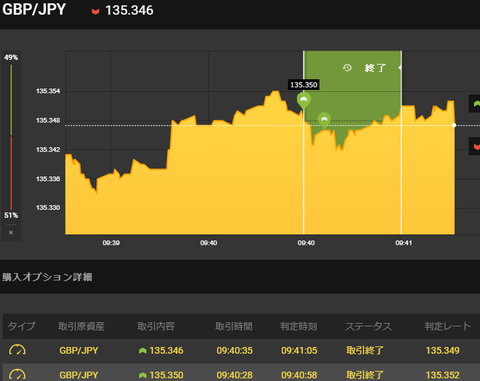480x381 pixels.
Task: Click the 135.330 y-axis price label
Action: pyautogui.click(x=48, y=208)
